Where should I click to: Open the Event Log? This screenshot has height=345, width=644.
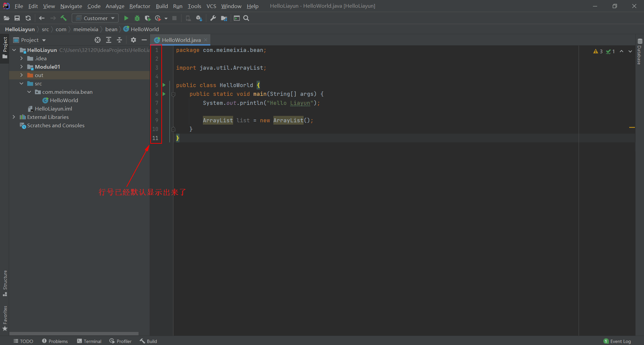click(617, 341)
